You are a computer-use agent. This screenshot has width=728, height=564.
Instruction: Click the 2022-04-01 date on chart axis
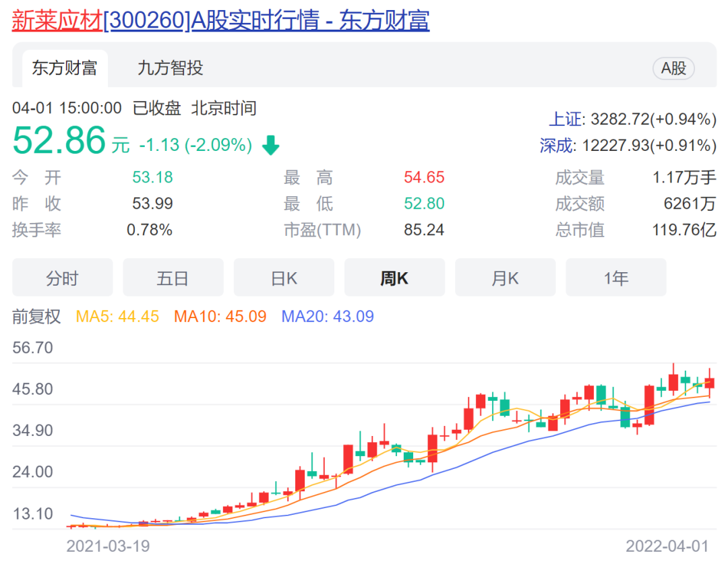tap(667, 546)
